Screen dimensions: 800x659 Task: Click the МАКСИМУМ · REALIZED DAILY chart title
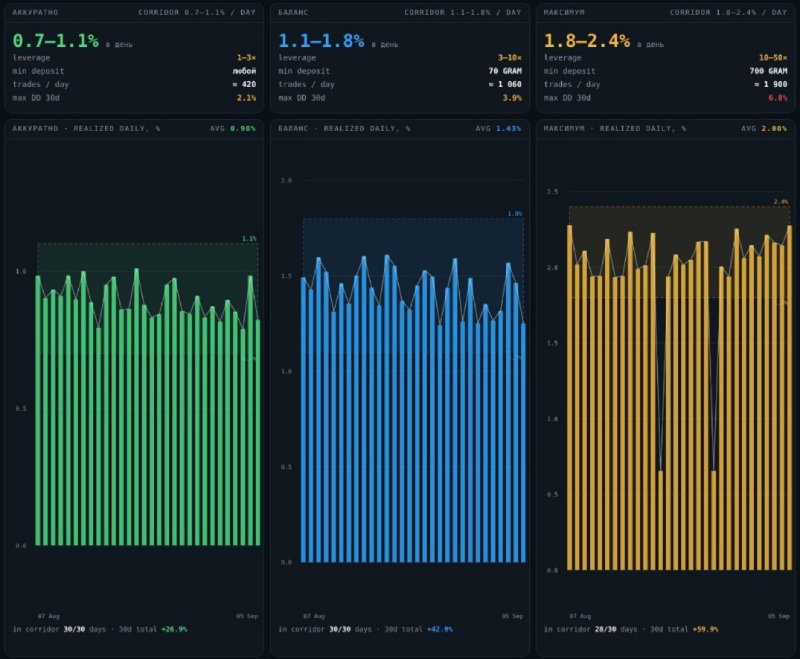tap(615, 129)
